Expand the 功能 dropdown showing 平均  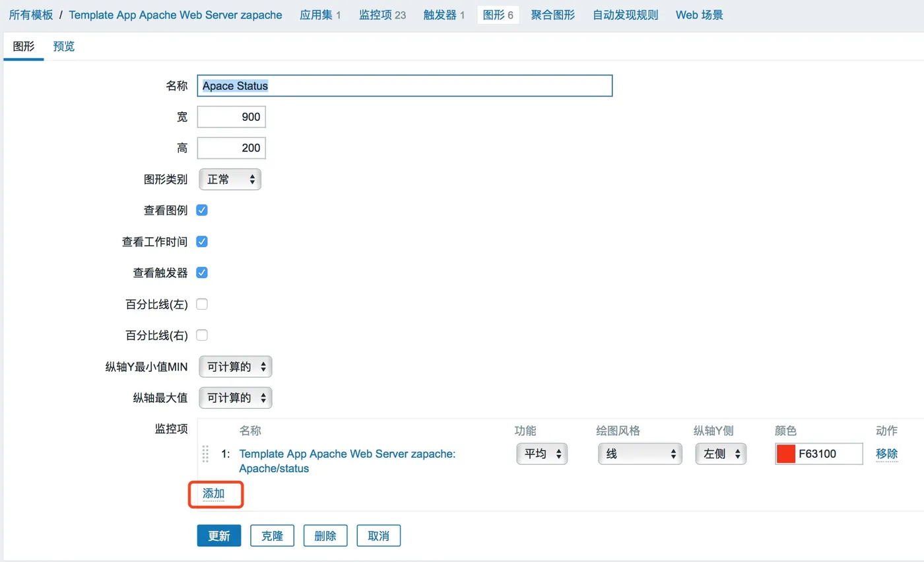541,454
